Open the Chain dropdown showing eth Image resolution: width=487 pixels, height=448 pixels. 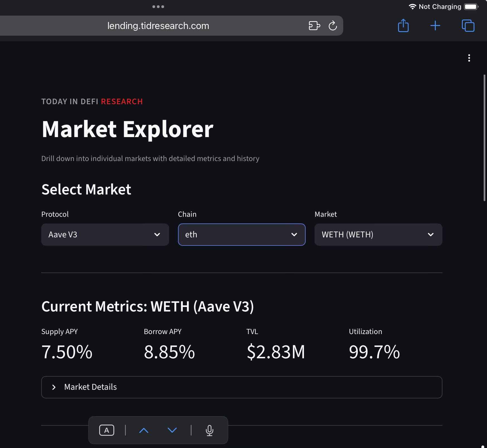point(242,235)
